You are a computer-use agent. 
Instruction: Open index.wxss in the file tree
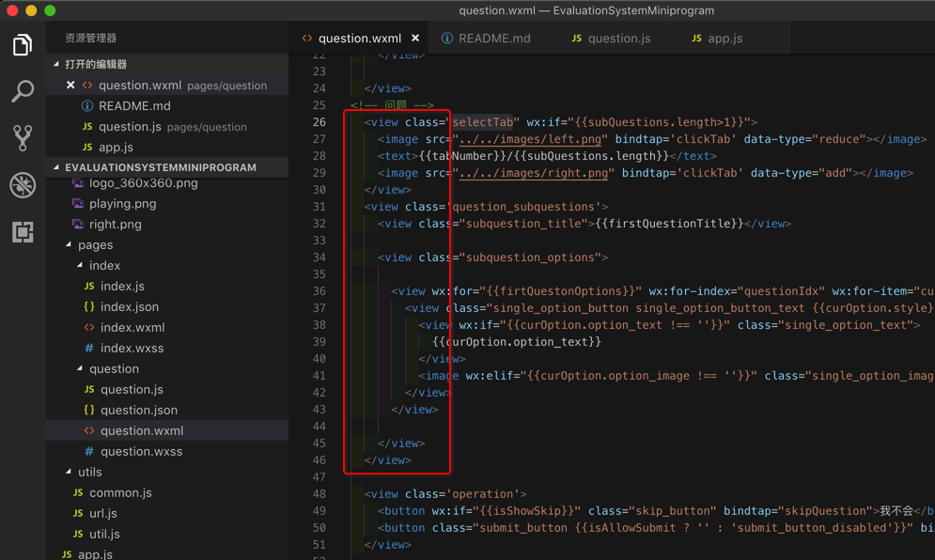(167, 349)
